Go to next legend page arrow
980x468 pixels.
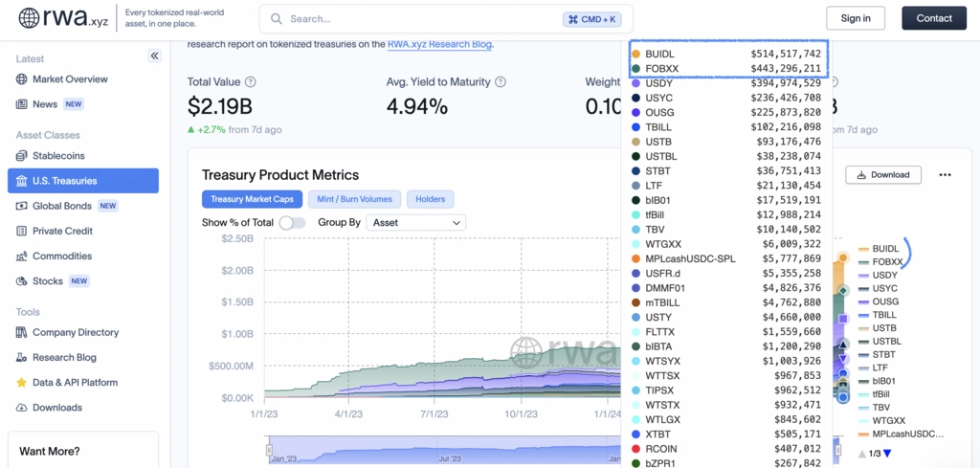(x=887, y=453)
